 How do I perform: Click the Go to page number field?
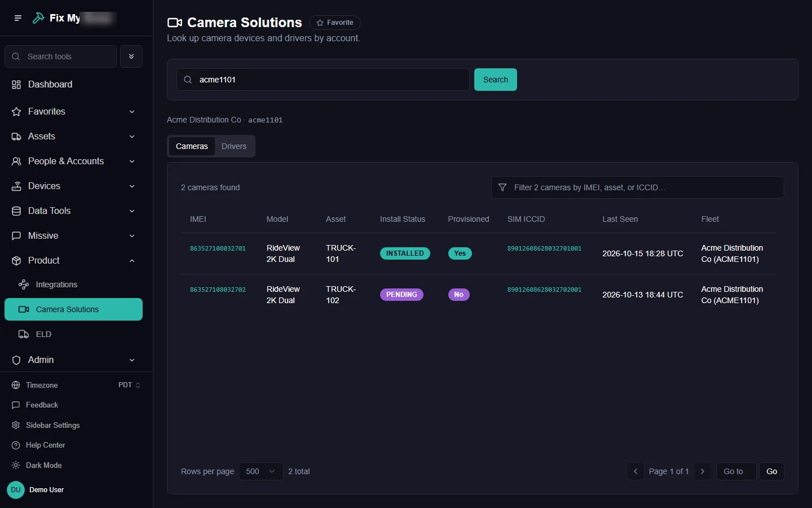pyautogui.click(x=736, y=471)
